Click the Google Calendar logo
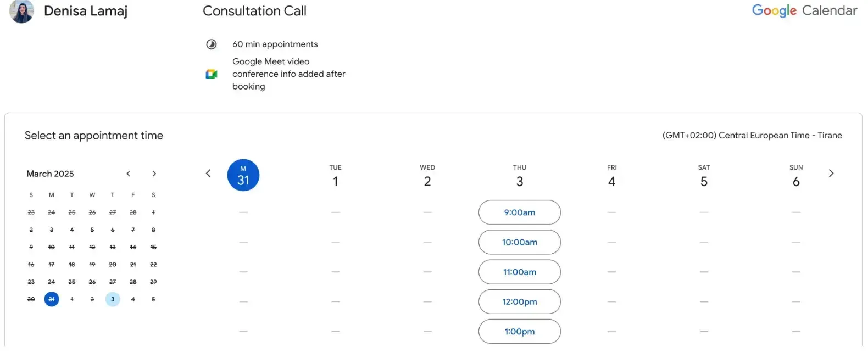868x358 pixels. (804, 10)
